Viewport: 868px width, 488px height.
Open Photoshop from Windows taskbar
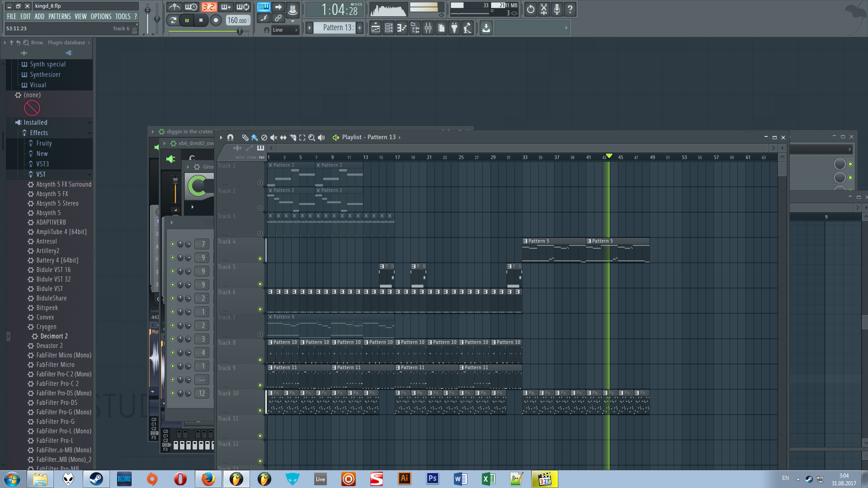(432, 479)
